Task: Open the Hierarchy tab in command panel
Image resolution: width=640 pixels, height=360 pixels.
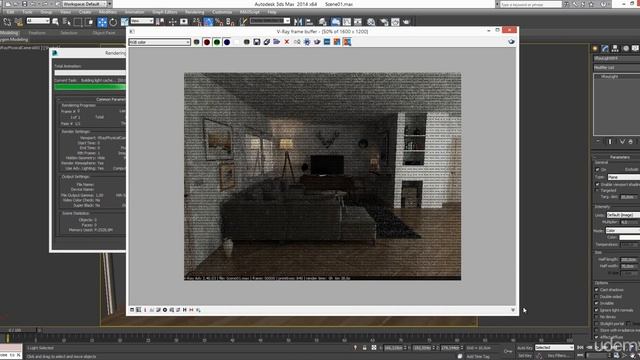Action: coord(616,49)
